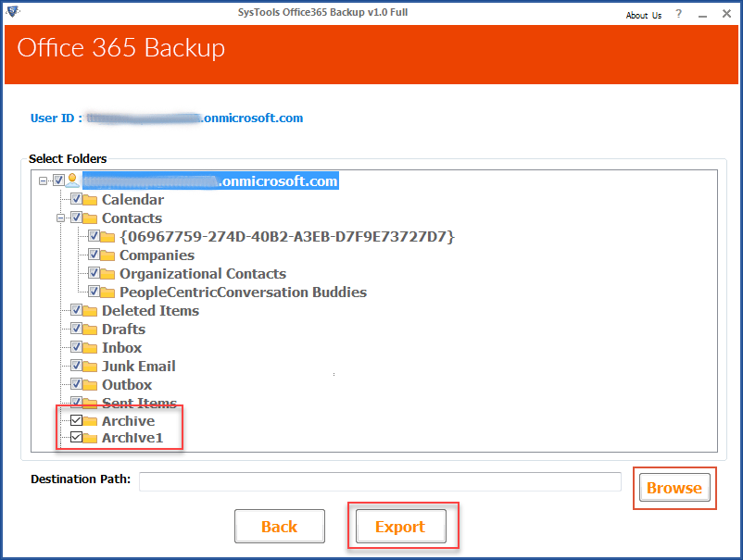
Task: Click the Destination Path input field
Action: (380, 481)
